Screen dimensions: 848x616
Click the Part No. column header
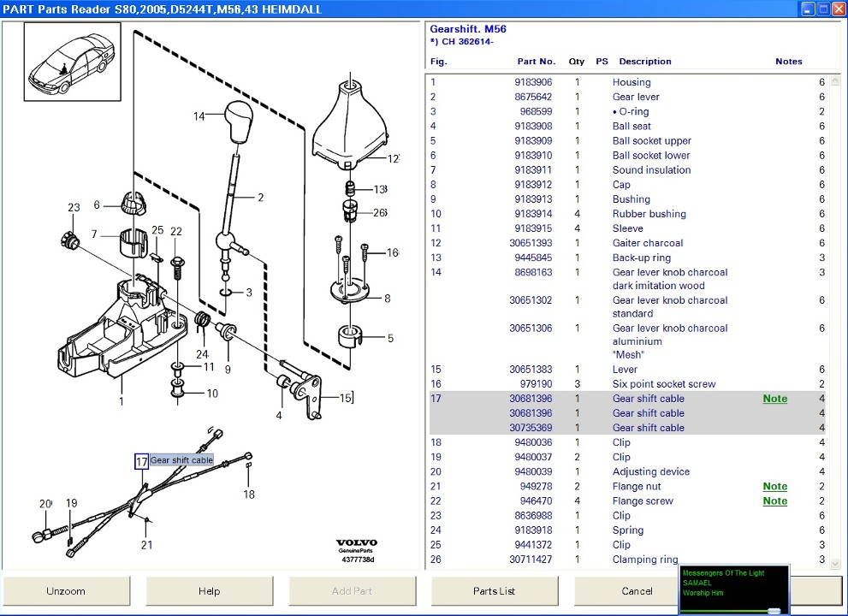pyautogui.click(x=536, y=62)
